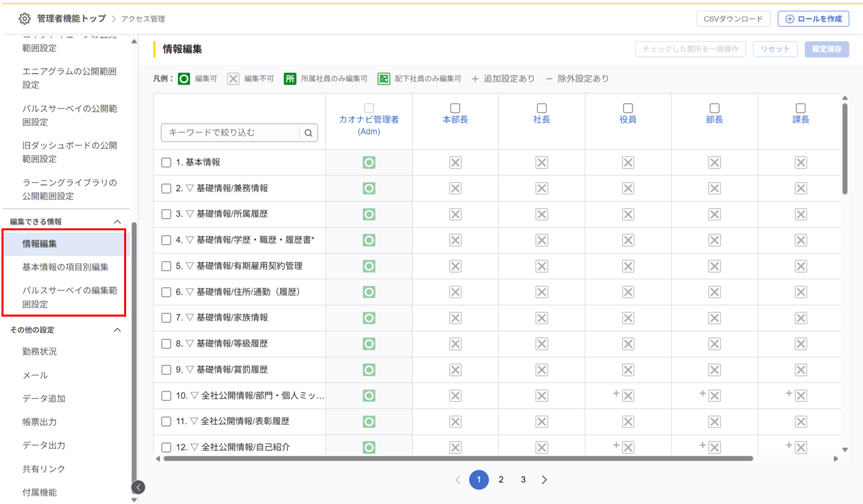The height and width of the screenshot is (504, 863).
Task: Go to 管理者機能トップ breadcrumb link
Action: [71, 18]
